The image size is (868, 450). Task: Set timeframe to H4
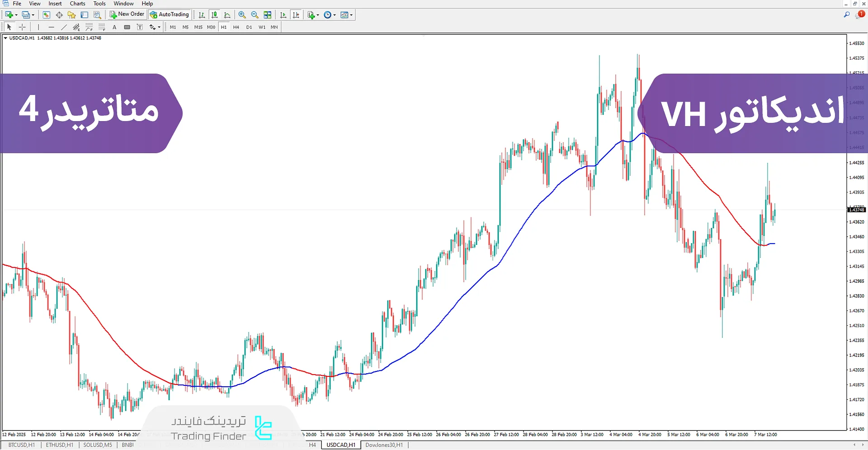(x=236, y=27)
